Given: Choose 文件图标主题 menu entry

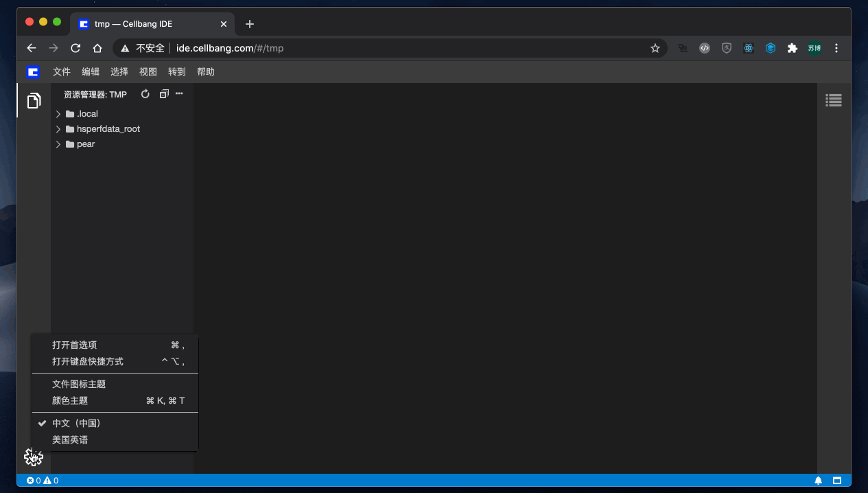Looking at the screenshot, I should click(115, 385).
